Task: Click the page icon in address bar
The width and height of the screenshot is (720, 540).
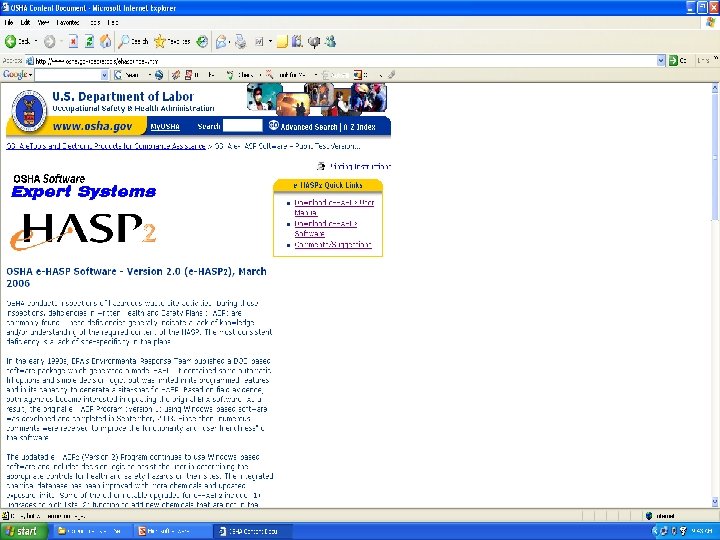Action: pyautogui.click(x=30, y=61)
